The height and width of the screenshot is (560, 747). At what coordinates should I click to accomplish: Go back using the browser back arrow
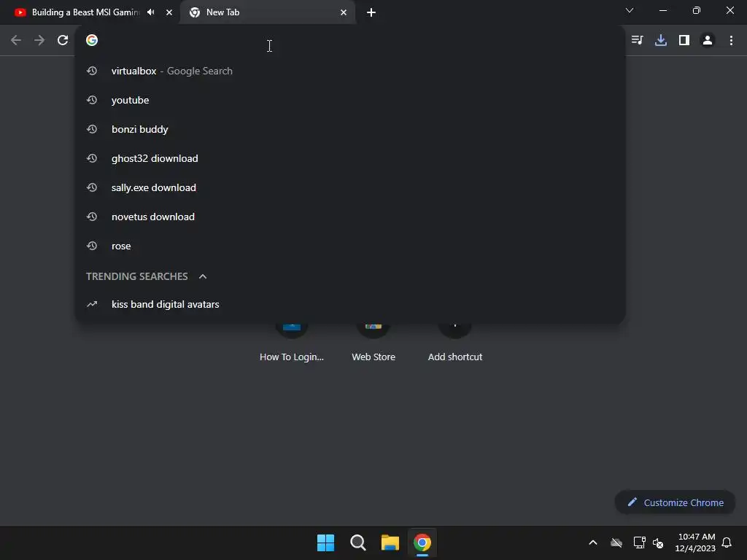tap(16, 41)
